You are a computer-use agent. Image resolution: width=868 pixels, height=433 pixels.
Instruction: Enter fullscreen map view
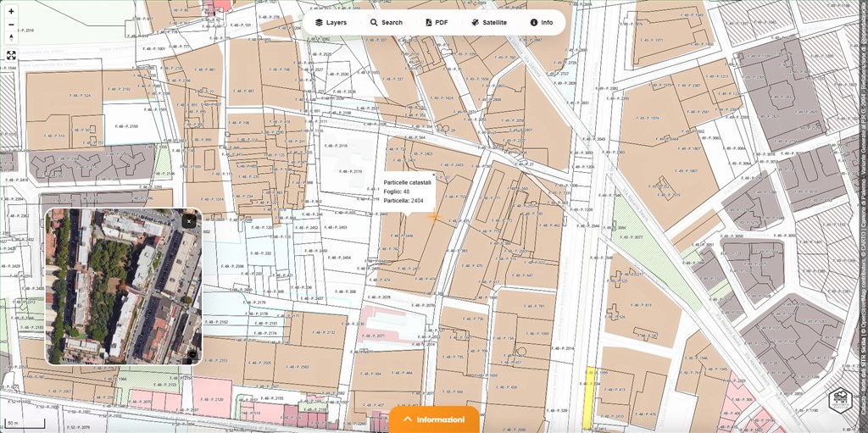pos(11,55)
